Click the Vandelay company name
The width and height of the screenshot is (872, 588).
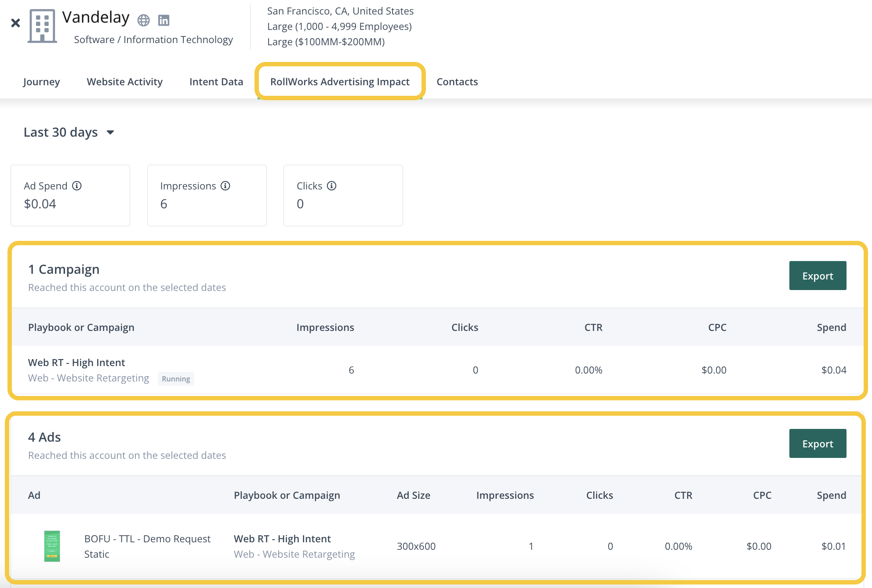coord(96,18)
